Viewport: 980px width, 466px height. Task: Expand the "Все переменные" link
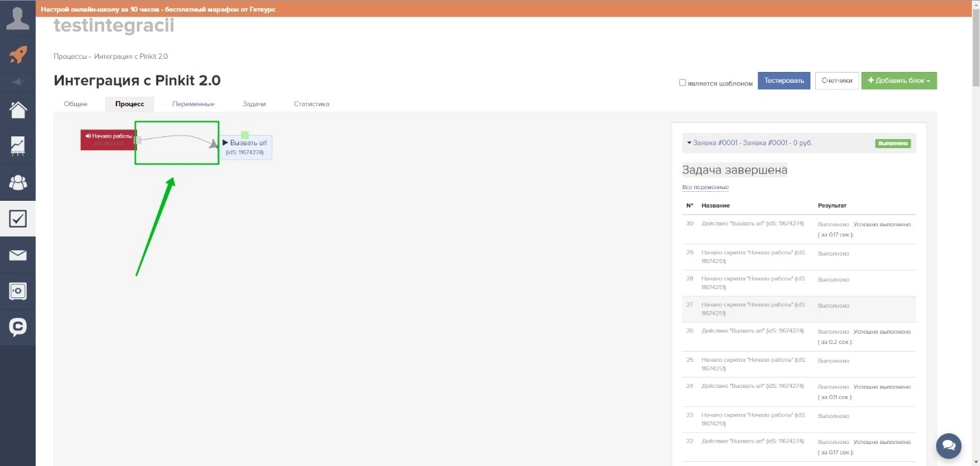tap(705, 187)
